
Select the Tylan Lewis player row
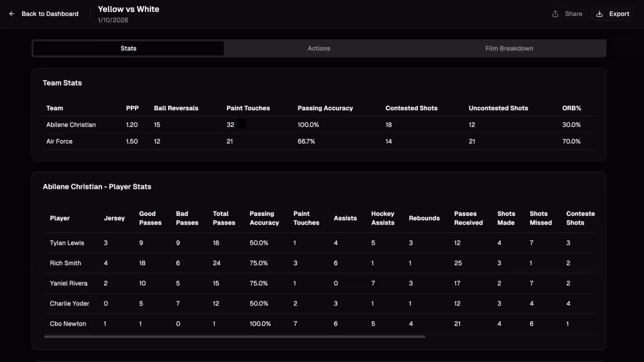(67, 243)
